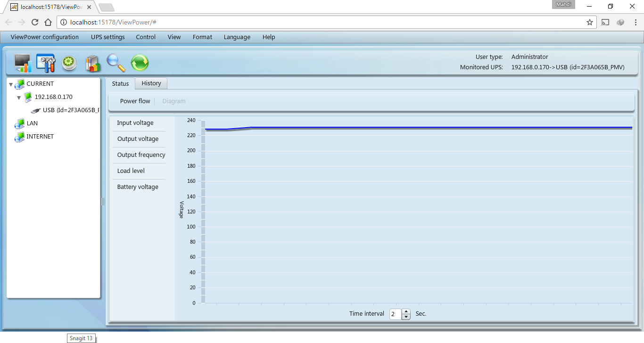Select the Power flow view
This screenshot has height=343, width=644.
[x=135, y=101]
